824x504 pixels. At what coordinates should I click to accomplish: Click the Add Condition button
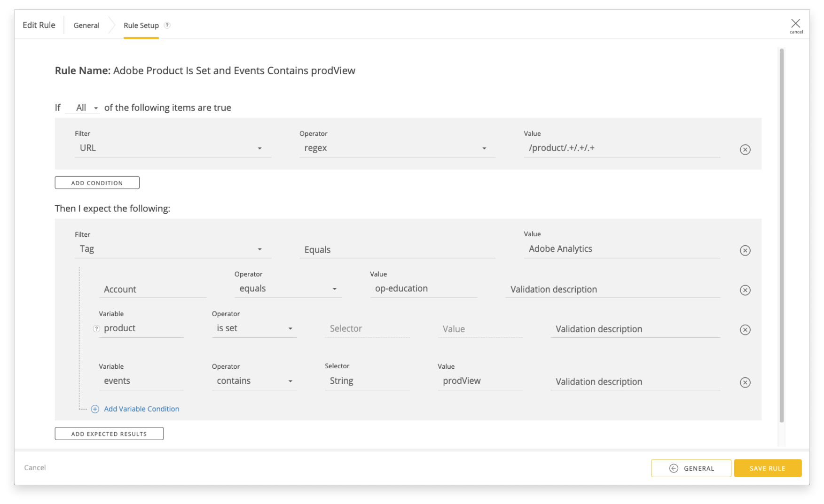point(97,183)
